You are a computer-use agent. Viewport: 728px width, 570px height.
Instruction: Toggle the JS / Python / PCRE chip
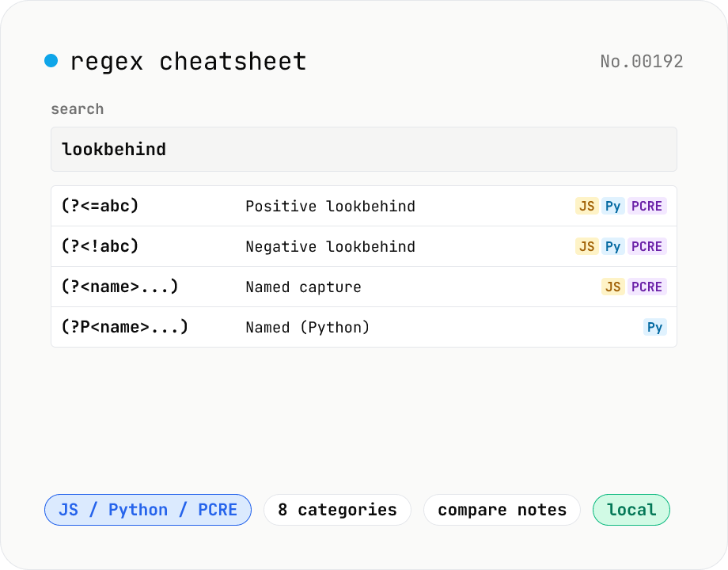pos(148,510)
